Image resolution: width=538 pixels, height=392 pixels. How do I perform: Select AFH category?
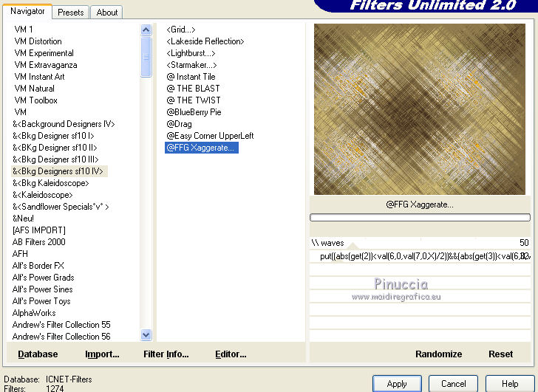coord(20,253)
